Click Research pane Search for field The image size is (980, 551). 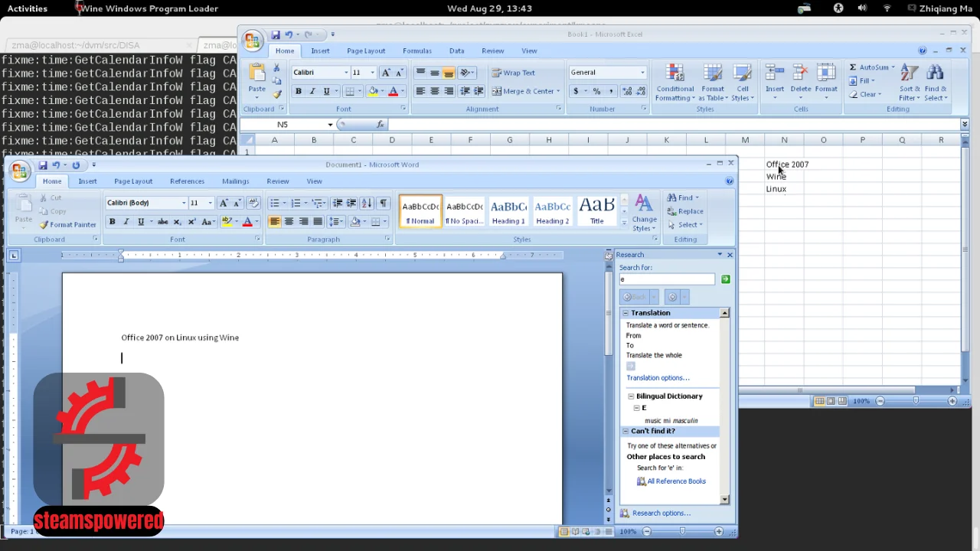pos(667,279)
